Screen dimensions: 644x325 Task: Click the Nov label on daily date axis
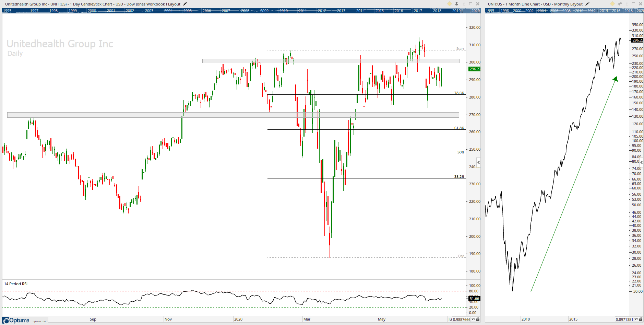pyautogui.click(x=168, y=319)
